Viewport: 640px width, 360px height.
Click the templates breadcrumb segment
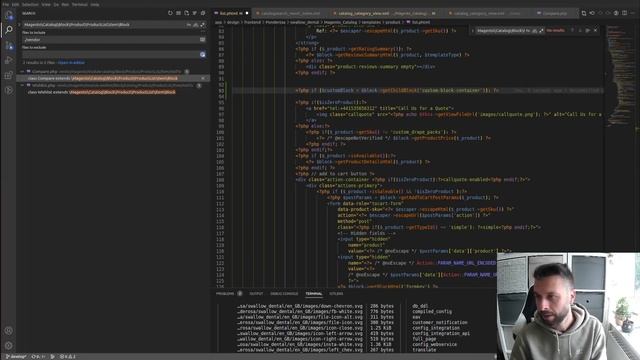tap(371, 22)
